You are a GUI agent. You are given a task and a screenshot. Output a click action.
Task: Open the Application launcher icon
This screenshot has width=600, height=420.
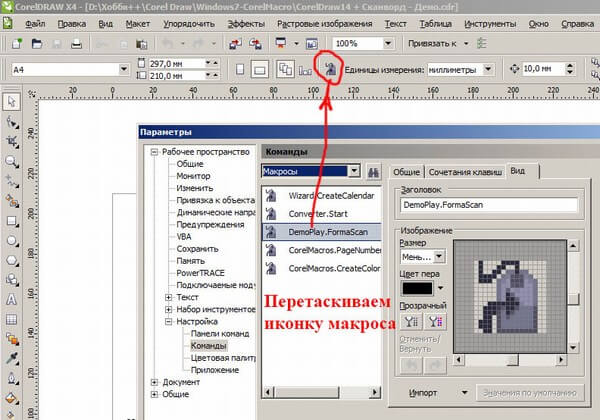(x=281, y=43)
